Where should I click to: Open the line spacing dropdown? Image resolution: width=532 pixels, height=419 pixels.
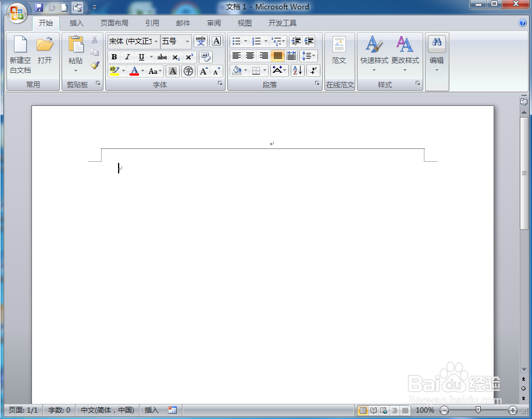[309, 56]
